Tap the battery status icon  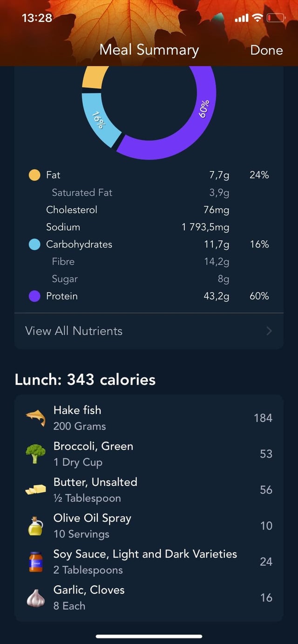[x=275, y=18]
